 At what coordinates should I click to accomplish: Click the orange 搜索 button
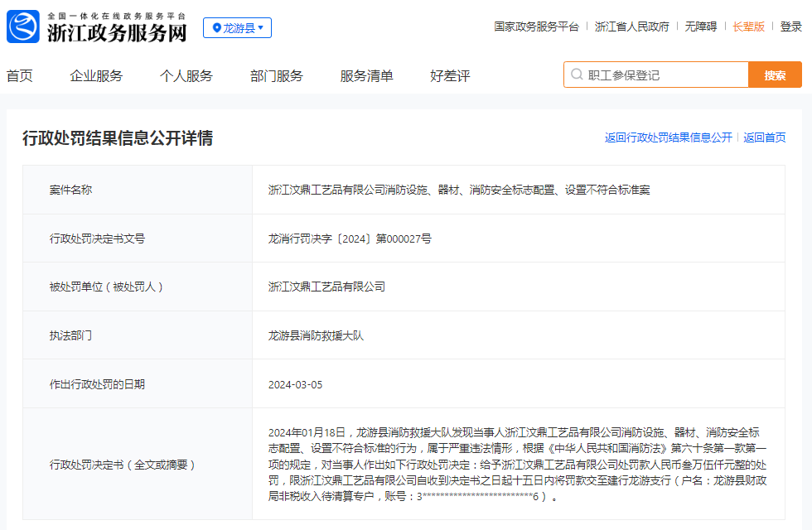(776, 75)
